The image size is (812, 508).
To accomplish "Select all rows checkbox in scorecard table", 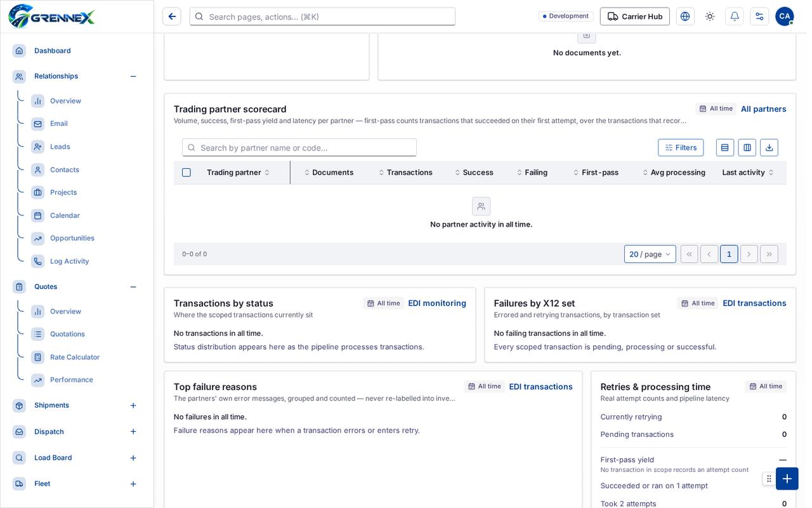I will click(x=187, y=173).
